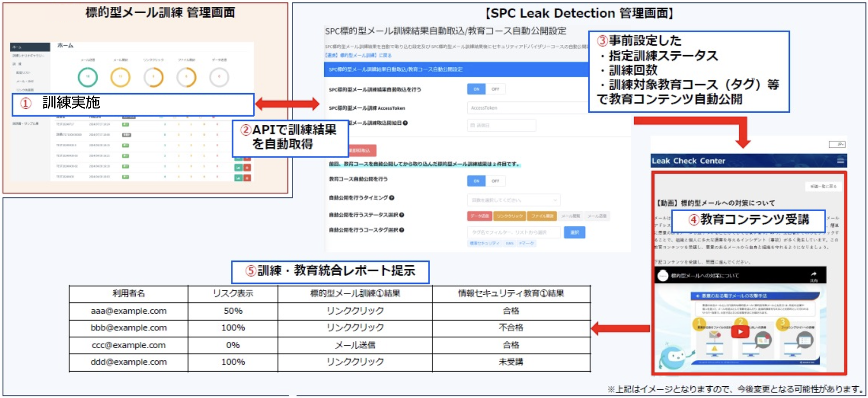The image size is (868, 398).
Task: Click the red import button above highlighted notice
Action: click(362, 150)
